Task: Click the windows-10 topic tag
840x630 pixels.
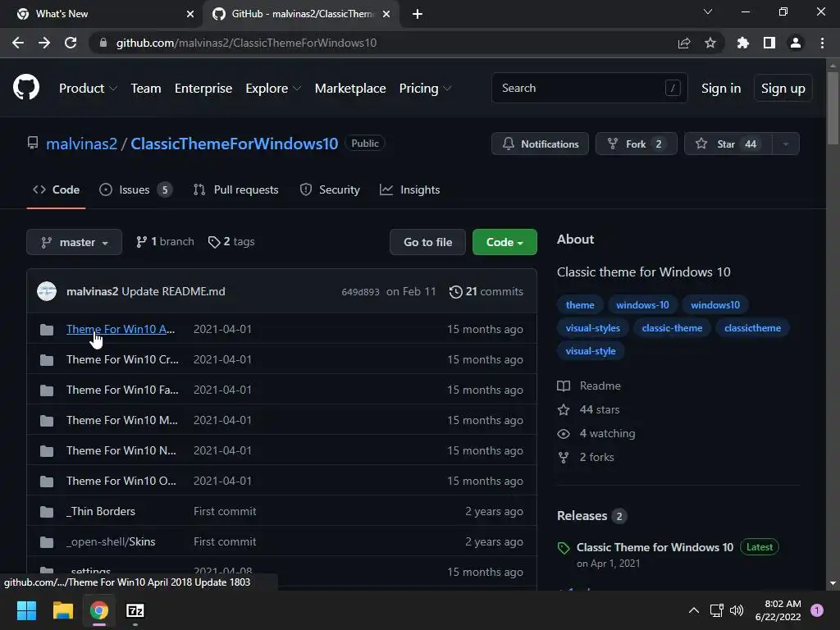Action: click(642, 305)
